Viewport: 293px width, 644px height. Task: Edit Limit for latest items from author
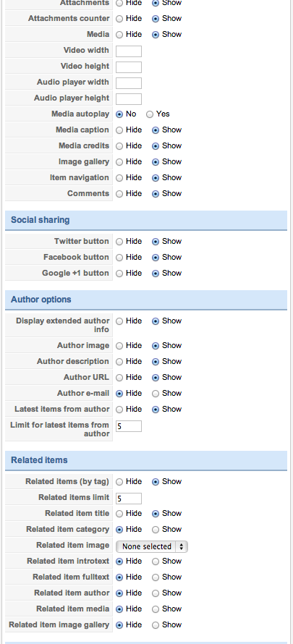point(129,426)
